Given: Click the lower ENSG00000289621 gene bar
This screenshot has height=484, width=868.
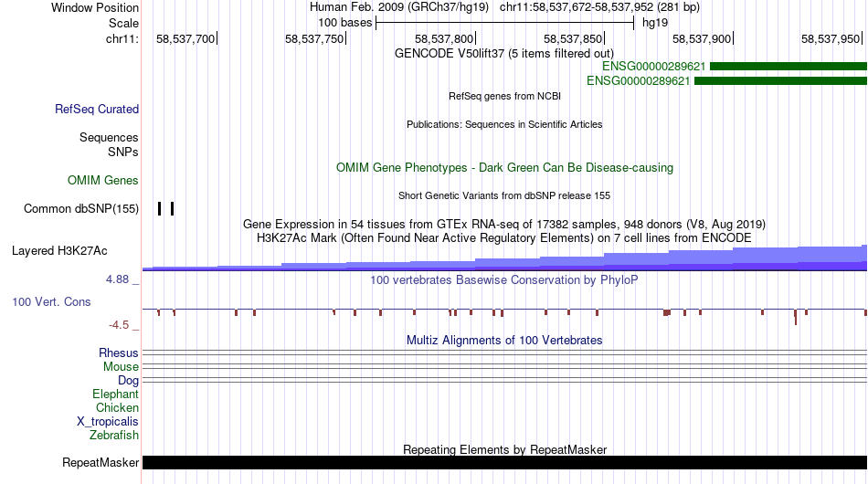Looking at the screenshot, I should [x=781, y=80].
